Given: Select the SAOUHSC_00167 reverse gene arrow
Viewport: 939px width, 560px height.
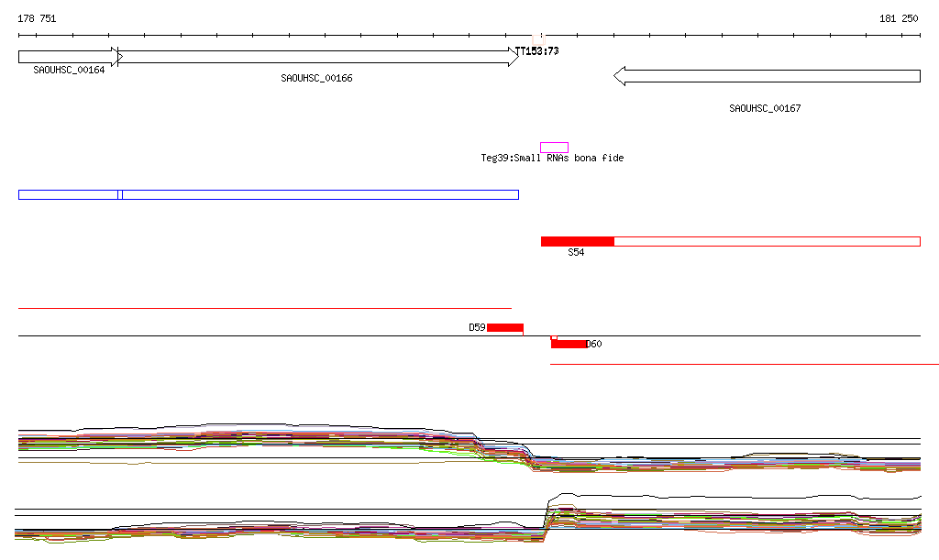Looking at the screenshot, I should (x=768, y=76).
